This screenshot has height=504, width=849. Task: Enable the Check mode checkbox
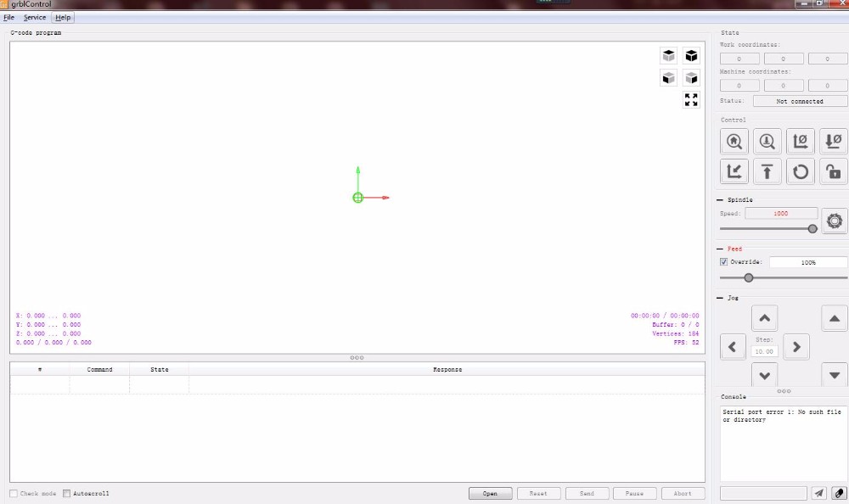click(x=14, y=494)
